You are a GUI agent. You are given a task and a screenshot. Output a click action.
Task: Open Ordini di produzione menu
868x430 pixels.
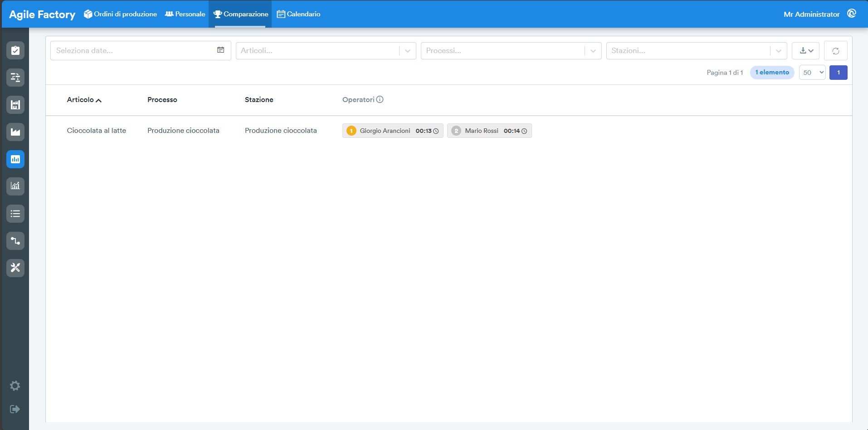(120, 14)
